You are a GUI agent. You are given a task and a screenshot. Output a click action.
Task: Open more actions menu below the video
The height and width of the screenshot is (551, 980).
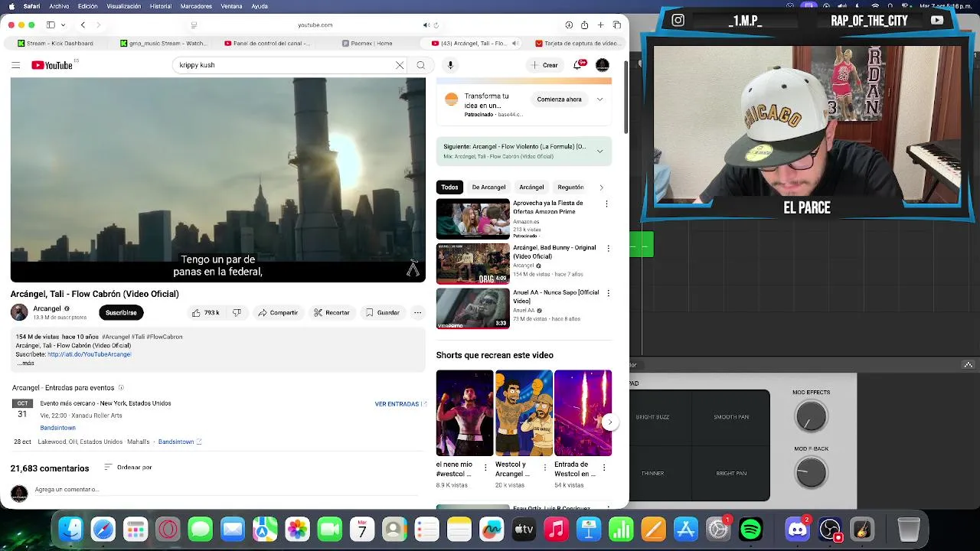click(418, 312)
